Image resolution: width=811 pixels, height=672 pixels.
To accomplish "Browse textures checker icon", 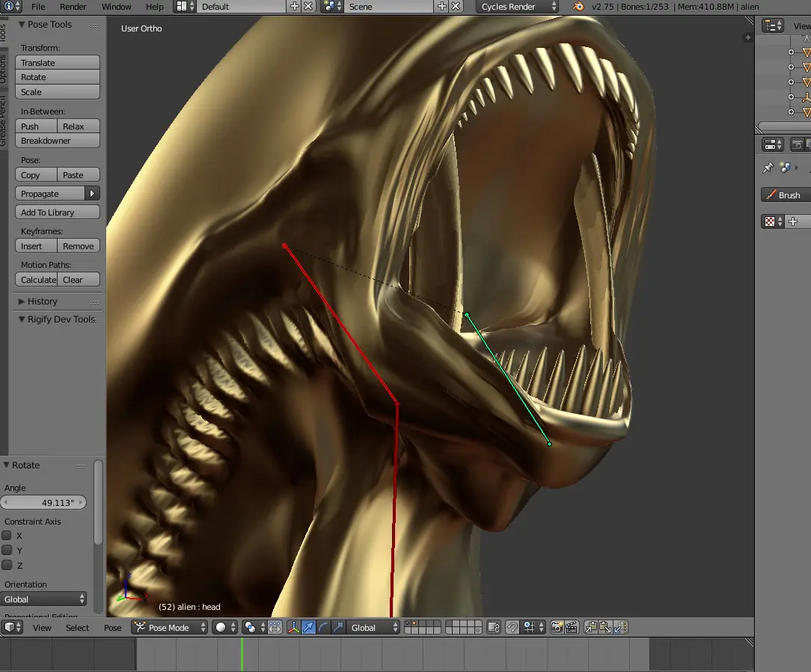I will click(x=774, y=222).
